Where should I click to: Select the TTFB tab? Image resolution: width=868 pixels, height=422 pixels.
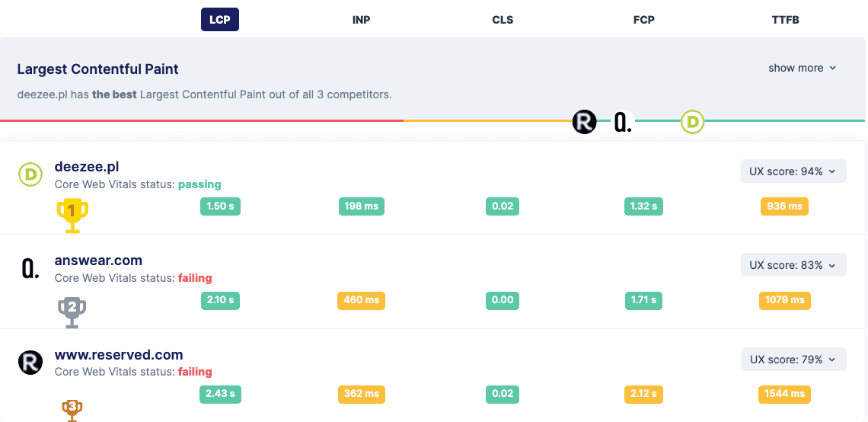pyautogui.click(x=785, y=20)
